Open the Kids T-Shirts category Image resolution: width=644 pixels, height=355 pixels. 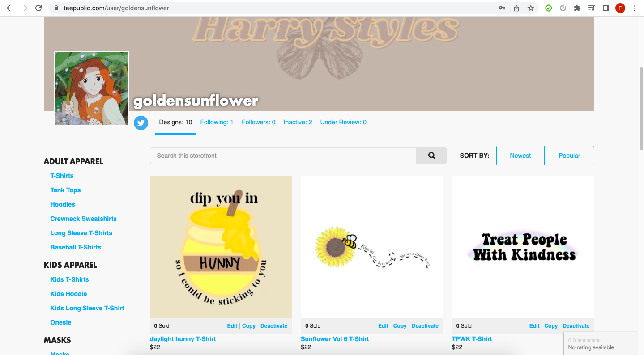pos(70,279)
